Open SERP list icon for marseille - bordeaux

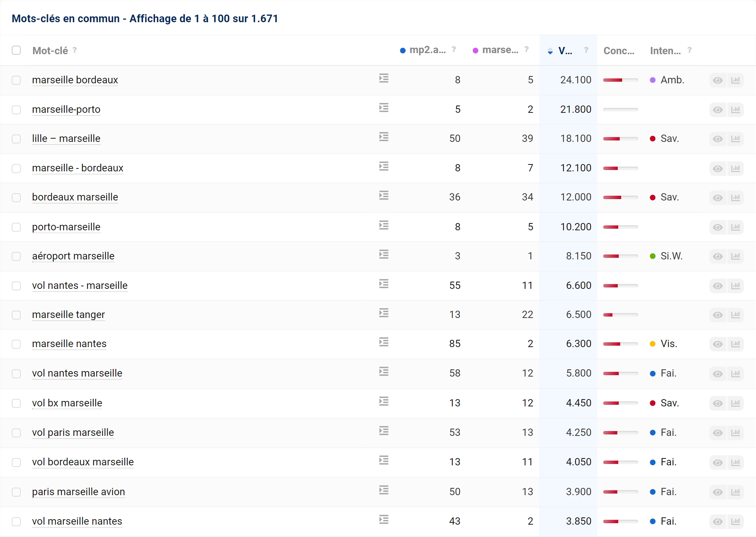(384, 166)
